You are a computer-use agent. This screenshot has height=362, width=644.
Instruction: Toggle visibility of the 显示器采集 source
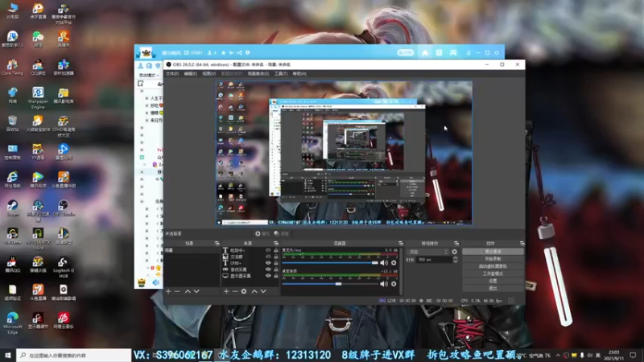[268, 276]
